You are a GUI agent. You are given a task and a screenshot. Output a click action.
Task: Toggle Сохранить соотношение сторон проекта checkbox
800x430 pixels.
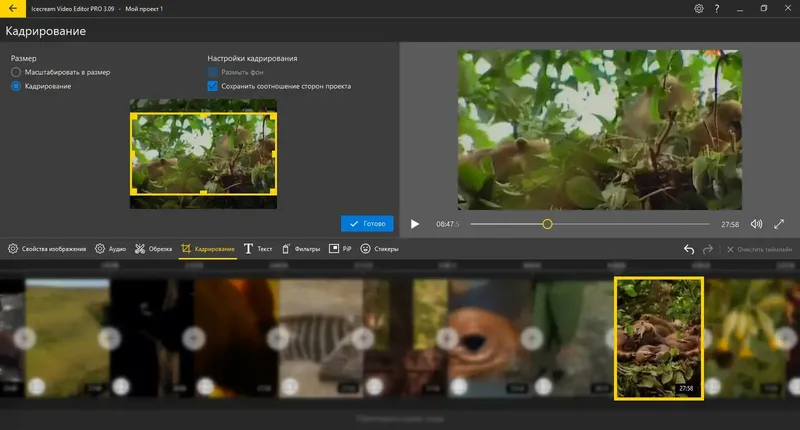point(213,87)
